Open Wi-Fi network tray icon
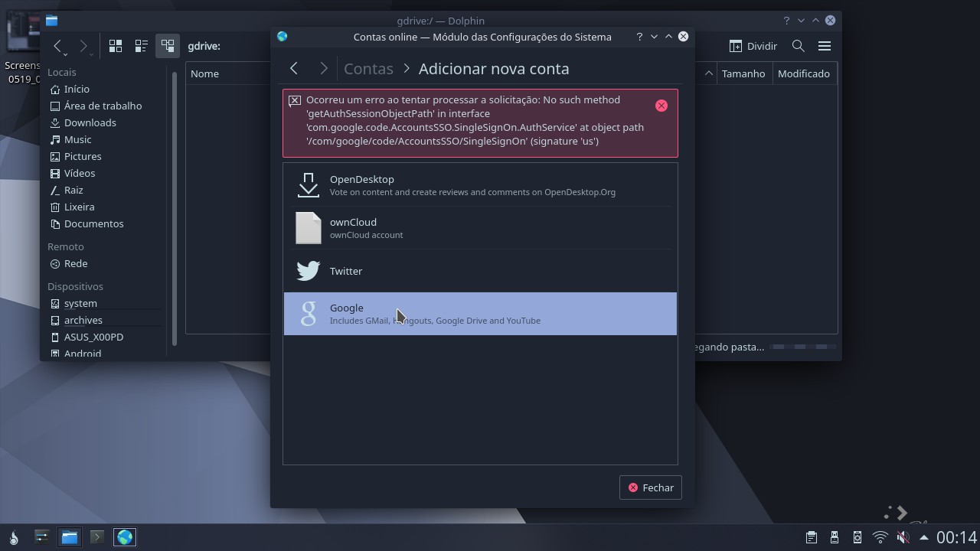Screen dimensions: 980x551 pos(880,537)
